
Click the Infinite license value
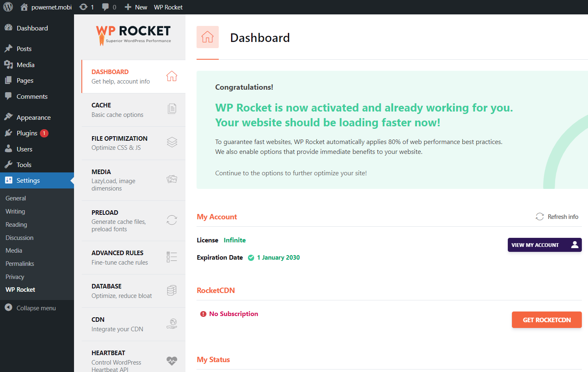pyautogui.click(x=235, y=240)
